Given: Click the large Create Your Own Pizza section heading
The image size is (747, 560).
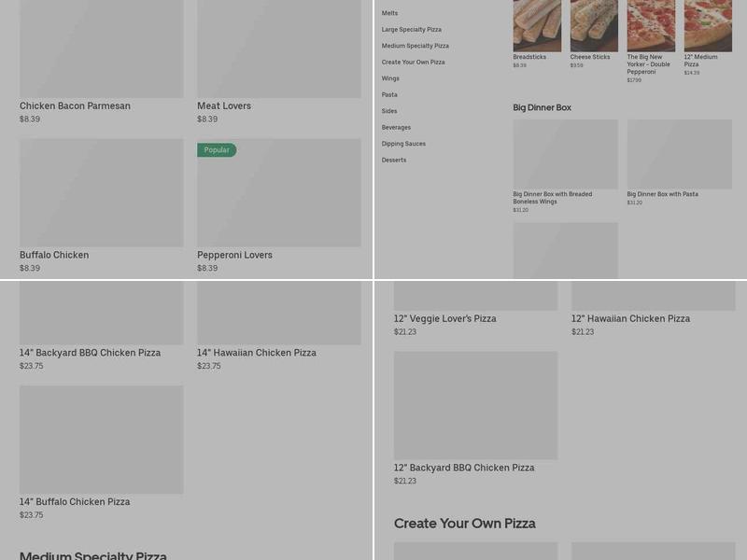Looking at the screenshot, I should (464, 524).
